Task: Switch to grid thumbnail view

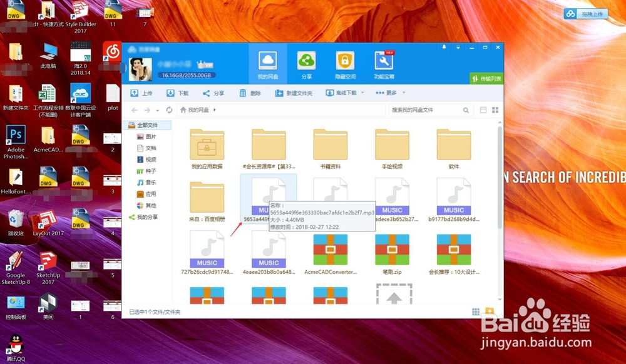Action: tap(495, 110)
